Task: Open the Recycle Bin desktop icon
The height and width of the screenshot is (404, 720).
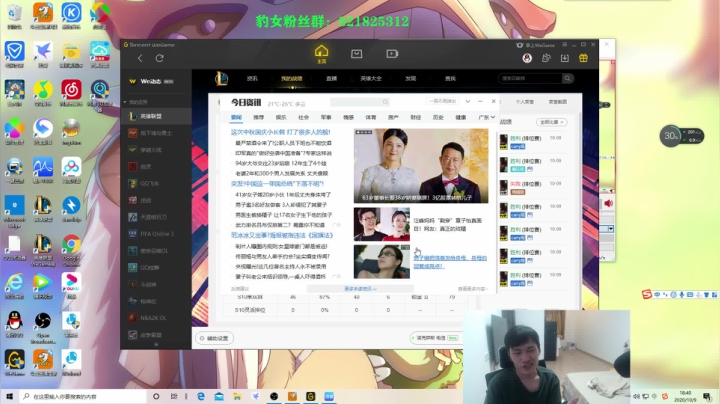Action: [x=15, y=16]
